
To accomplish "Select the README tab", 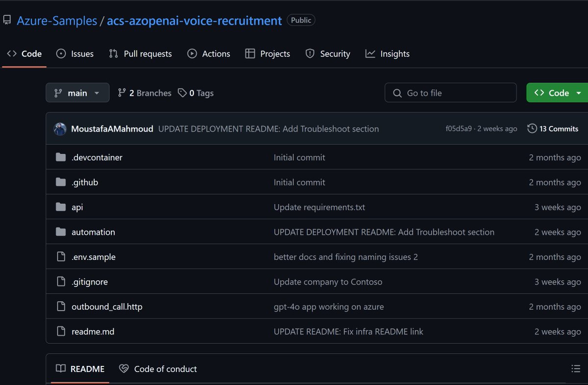I will click(80, 368).
